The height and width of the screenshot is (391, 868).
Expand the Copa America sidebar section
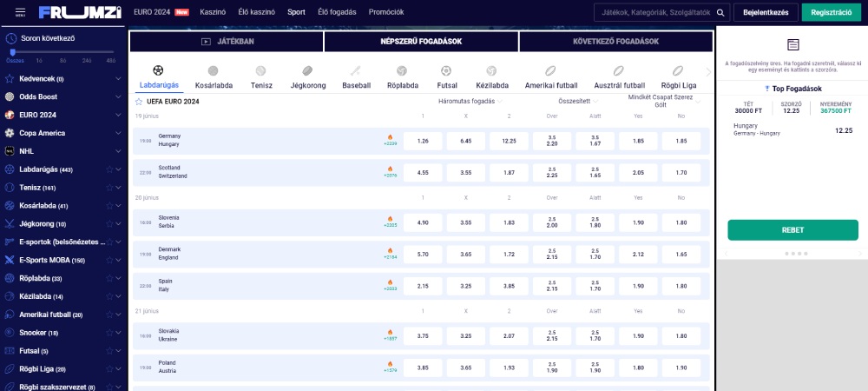119,133
